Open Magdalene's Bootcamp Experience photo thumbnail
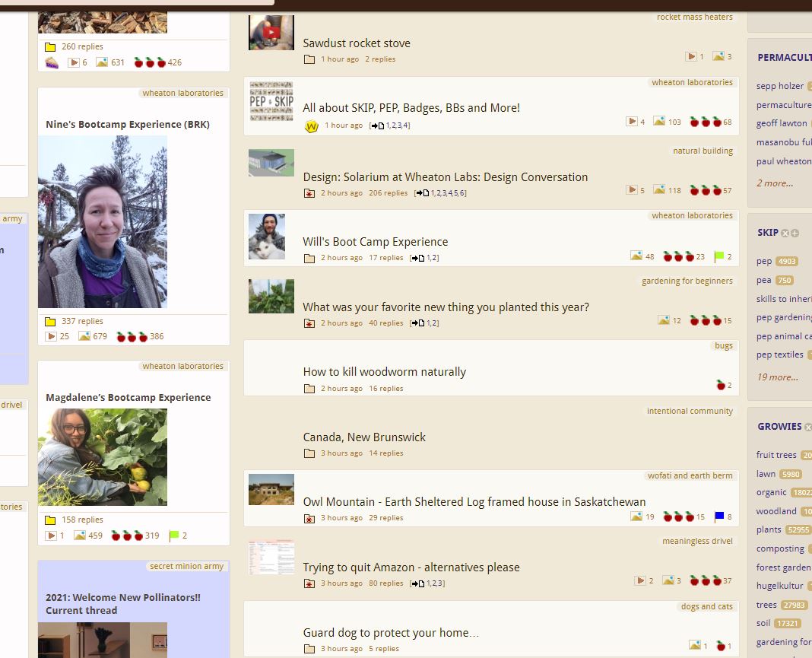812x658 pixels. [x=103, y=457]
